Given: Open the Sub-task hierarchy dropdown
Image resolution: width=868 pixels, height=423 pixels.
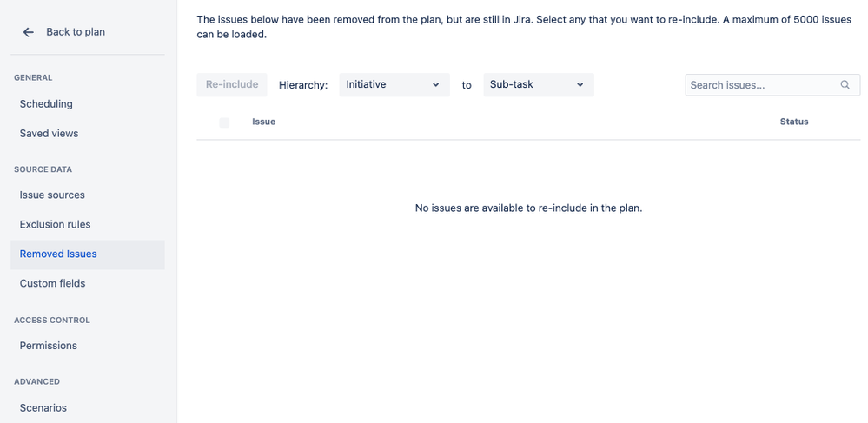Looking at the screenshot, I should click(x=539, y=85).
